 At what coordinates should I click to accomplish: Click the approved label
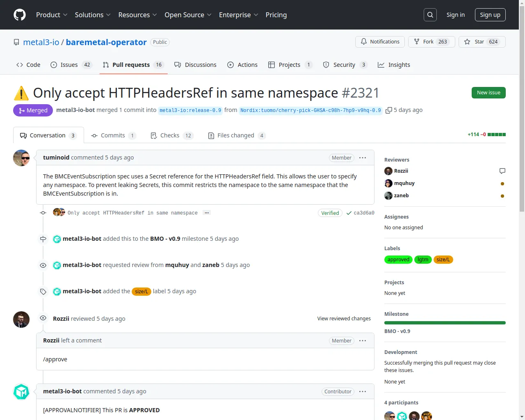(x=398, y=260)
